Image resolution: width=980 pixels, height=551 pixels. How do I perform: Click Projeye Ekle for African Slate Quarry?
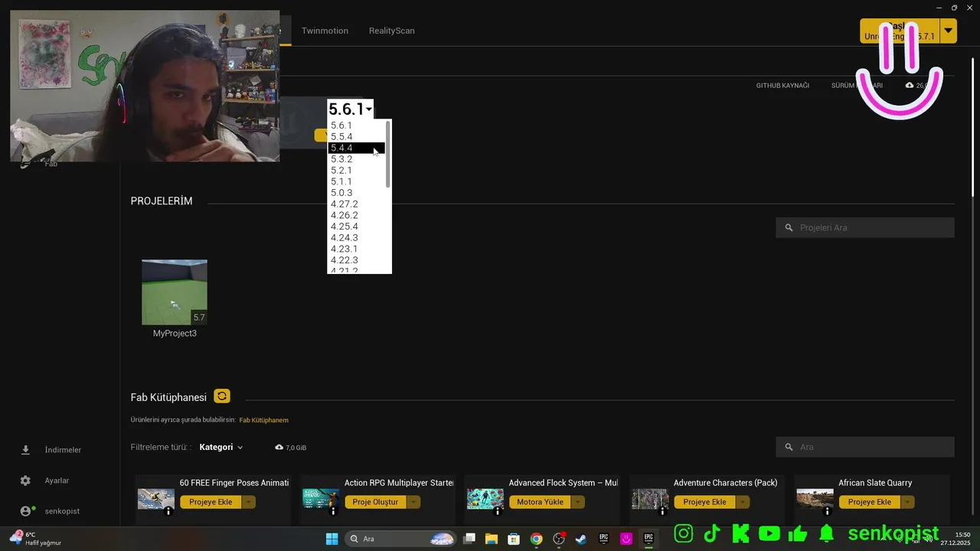(869, 502)
